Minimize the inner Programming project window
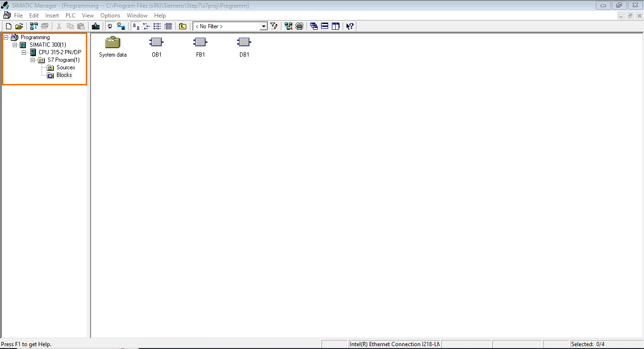The height and width of the screenshot is (349, 644). pyautogui.click(x=621, y=16)
